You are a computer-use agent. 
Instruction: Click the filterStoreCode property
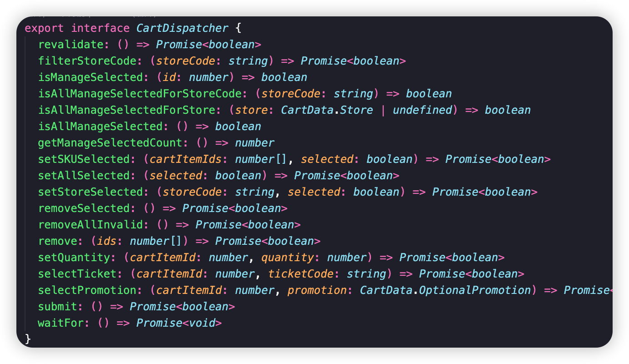[x=87, y=61]
